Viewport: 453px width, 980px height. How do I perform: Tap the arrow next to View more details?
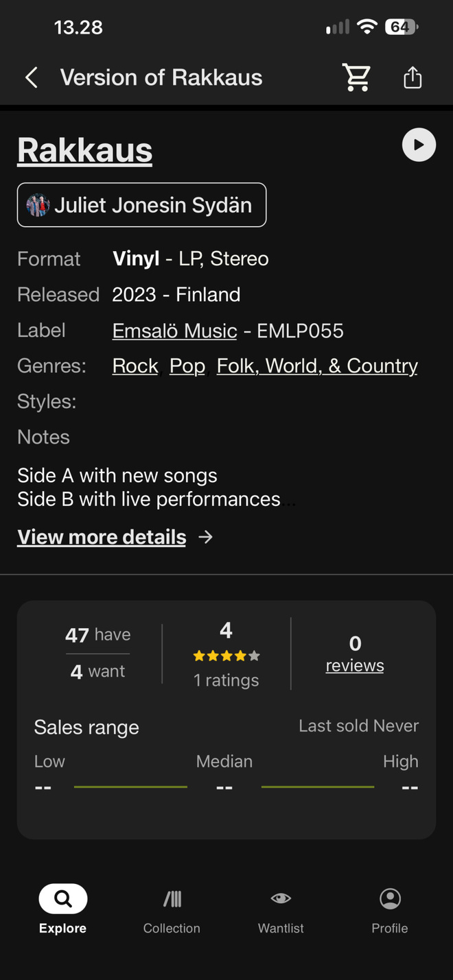pos(205,537)
